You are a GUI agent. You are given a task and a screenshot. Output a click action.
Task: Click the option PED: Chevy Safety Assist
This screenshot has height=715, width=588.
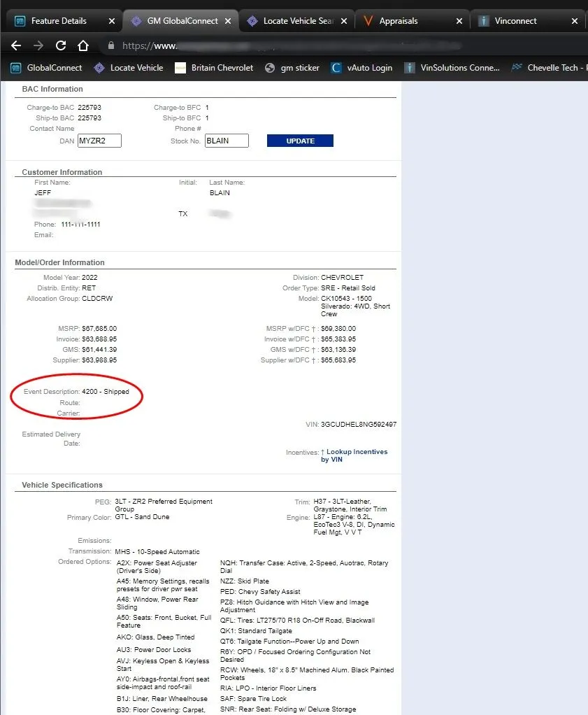click(260, 591)
